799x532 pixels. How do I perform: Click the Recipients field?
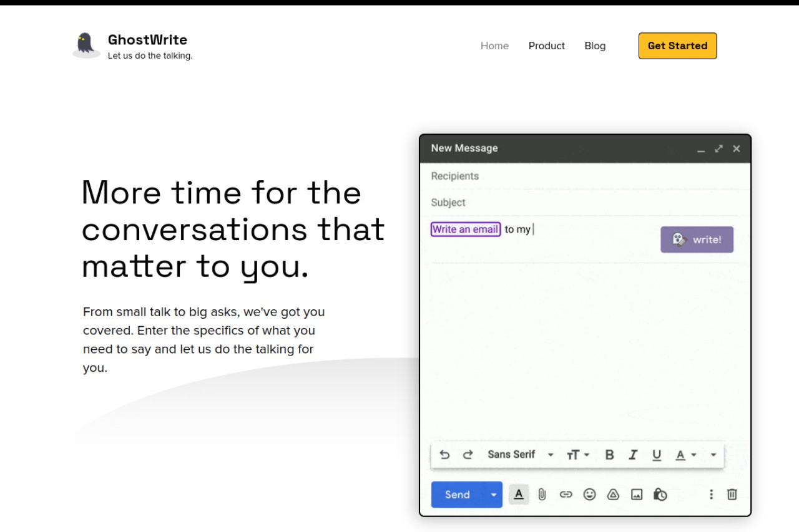point(585,176)
